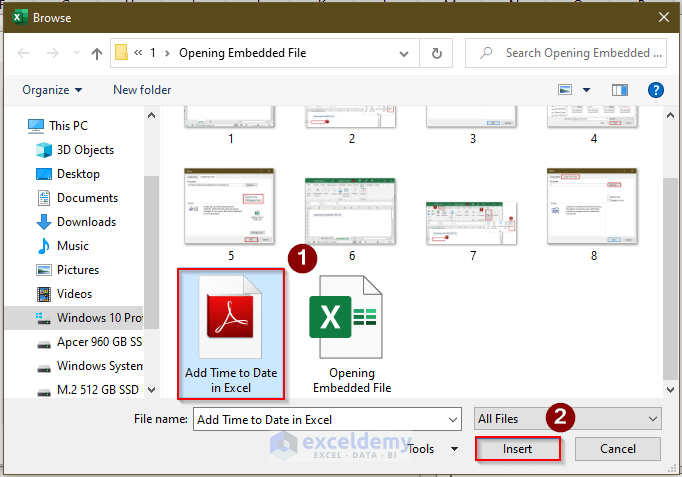
Task: Open the Pictures folder
Action: pyautogui.click(x=78, y=270)
